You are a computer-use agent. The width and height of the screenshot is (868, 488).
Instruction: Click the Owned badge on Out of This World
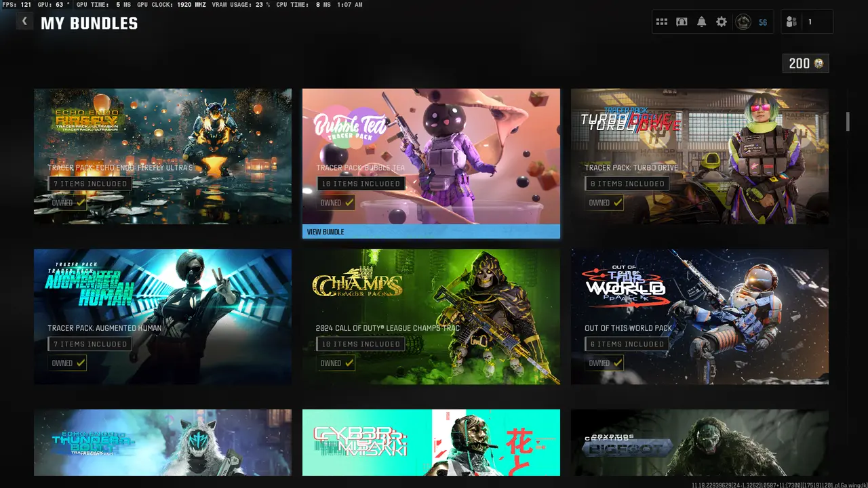point(605,363)
